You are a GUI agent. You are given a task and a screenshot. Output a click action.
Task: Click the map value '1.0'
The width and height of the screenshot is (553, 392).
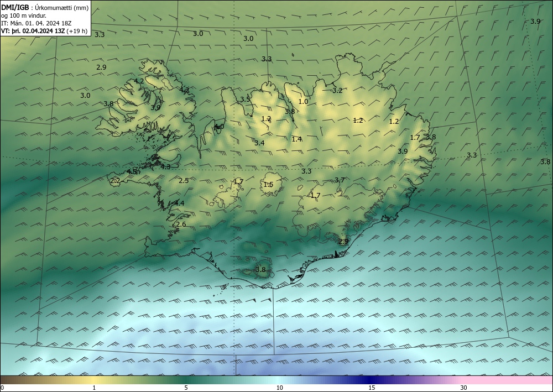tap(303, 102)
